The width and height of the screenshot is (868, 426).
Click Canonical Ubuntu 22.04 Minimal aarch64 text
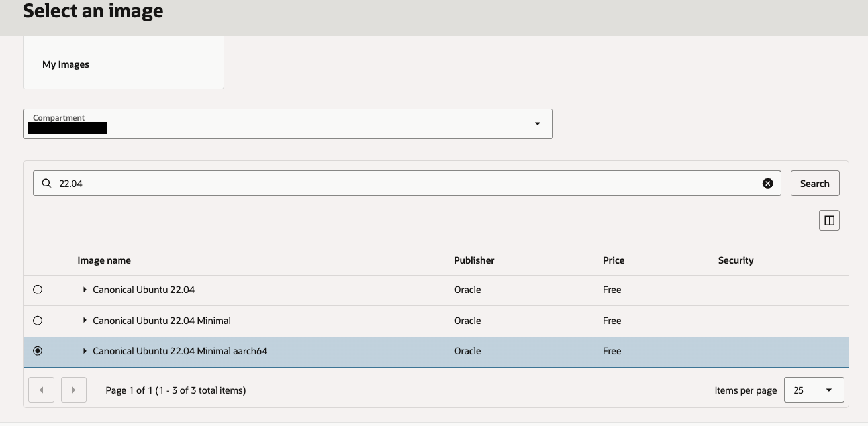pyautogui.click(x=180, y=351)
